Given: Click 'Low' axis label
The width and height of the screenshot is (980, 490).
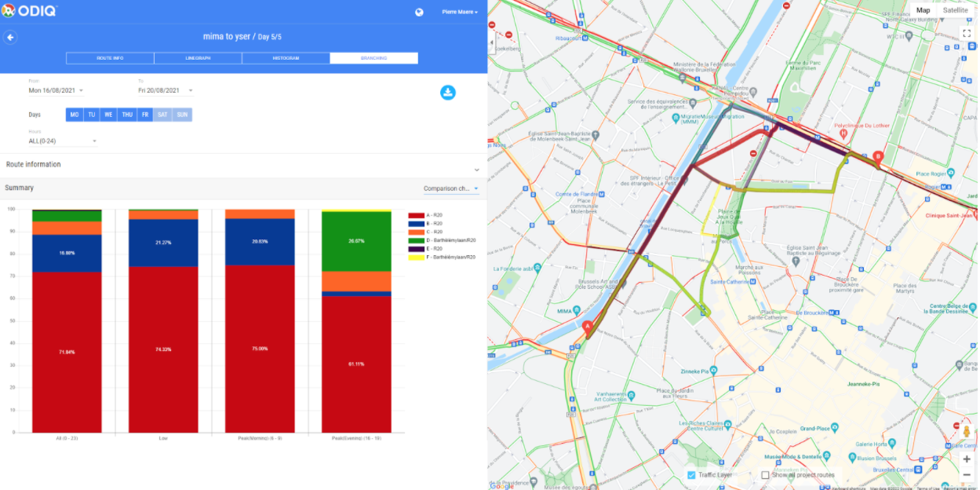Looking at the screenshot, I should point(163,438).
